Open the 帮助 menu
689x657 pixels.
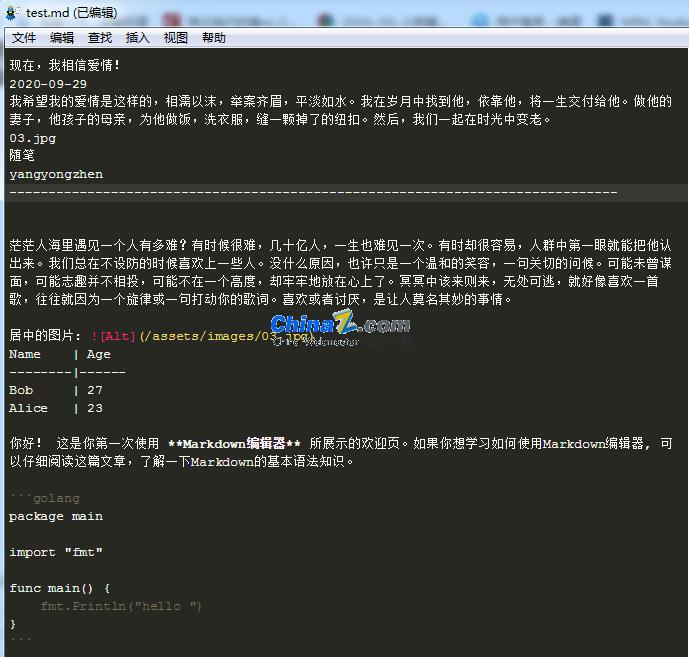point(214,38)
